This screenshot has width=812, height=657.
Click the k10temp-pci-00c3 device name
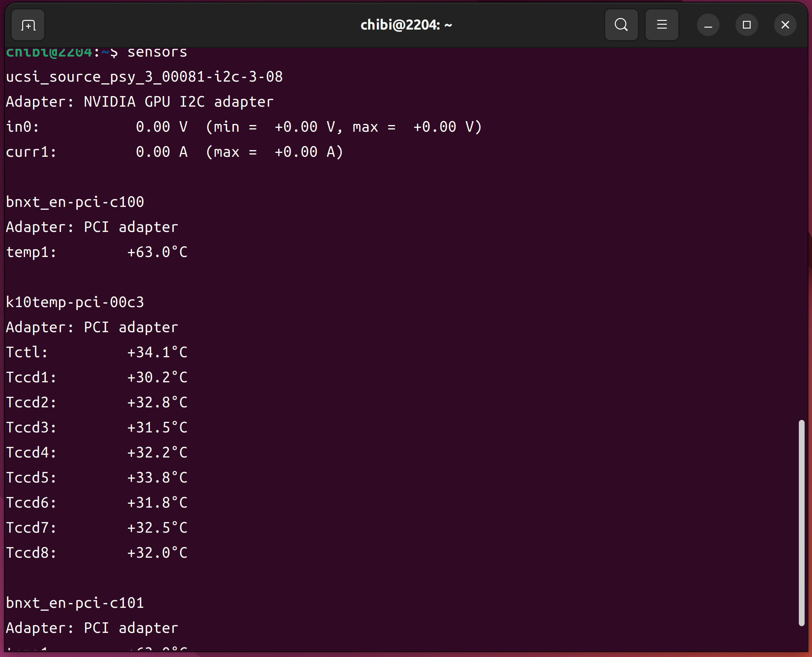[75, 302]
